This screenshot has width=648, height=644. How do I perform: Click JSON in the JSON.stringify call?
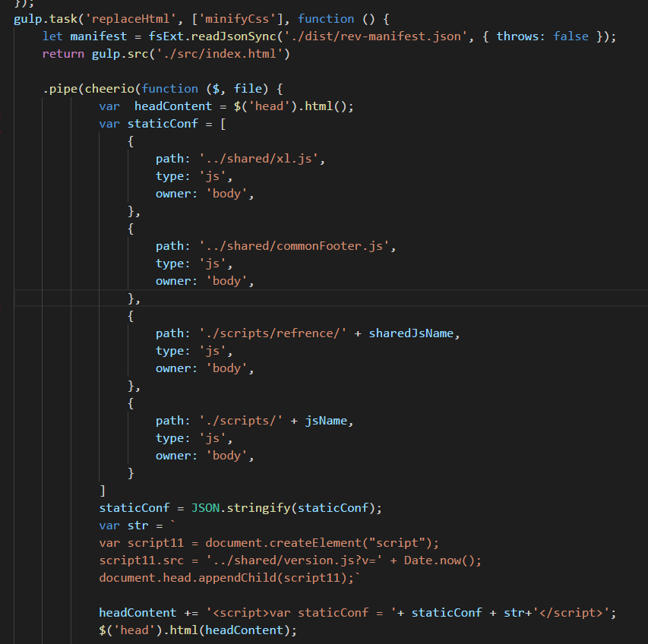click(x=205, y=508)
